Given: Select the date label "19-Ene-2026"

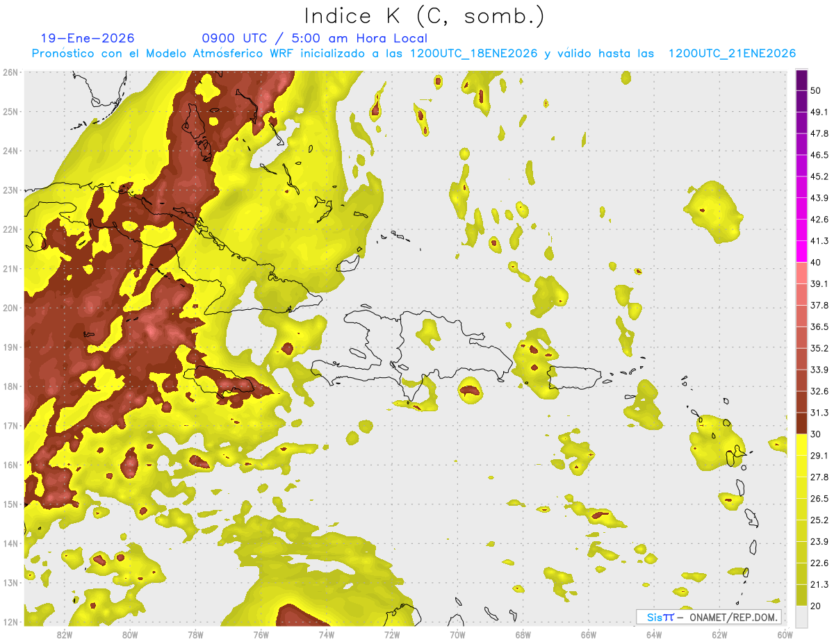Looking at the screenshot, I should pos(88,38).
